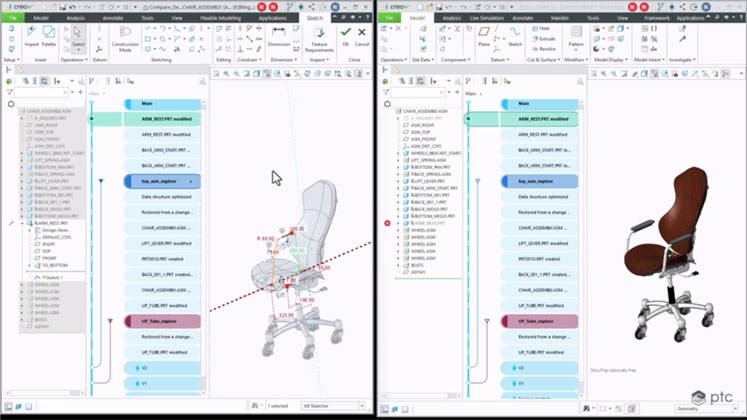Toggle Construction Mode in Sketching group
The width and height of the screenshot is (747, 420).
pyautogui.click(x=125, y=38)
